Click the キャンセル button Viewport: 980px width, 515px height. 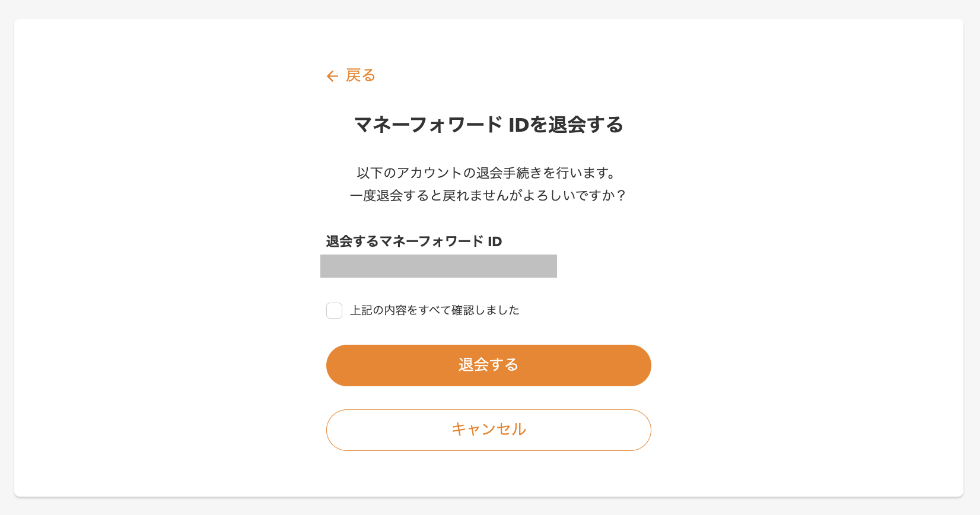pyautogui.click(x=489, y=430)
